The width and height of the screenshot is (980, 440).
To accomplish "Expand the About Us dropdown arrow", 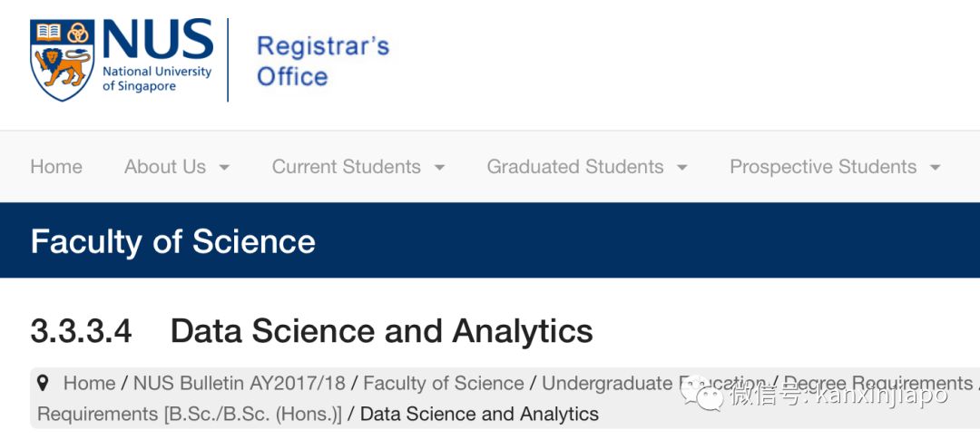I will 224,168.
